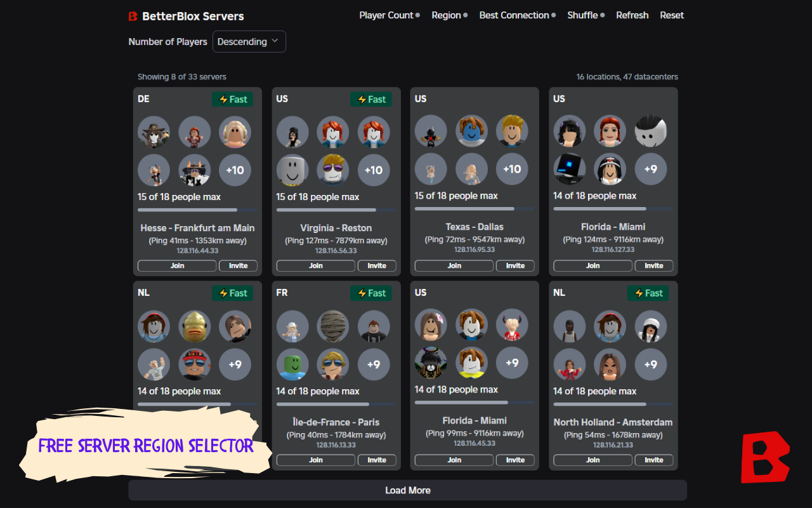Click the +9 players bubble on Paris card
812x508 pixels.
coord(374,364)
